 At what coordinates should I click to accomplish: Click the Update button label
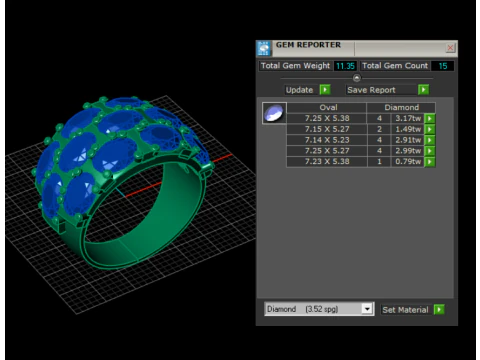299,90
